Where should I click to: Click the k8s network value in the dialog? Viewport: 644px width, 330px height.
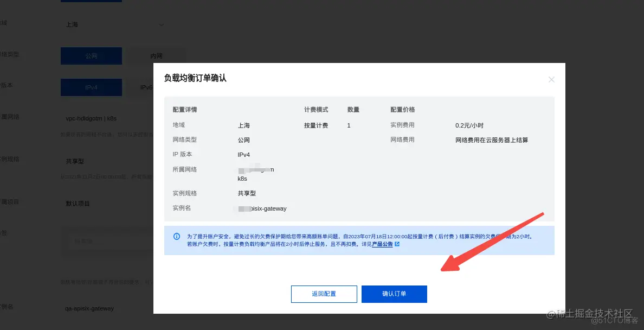click(x=242, y=179)
